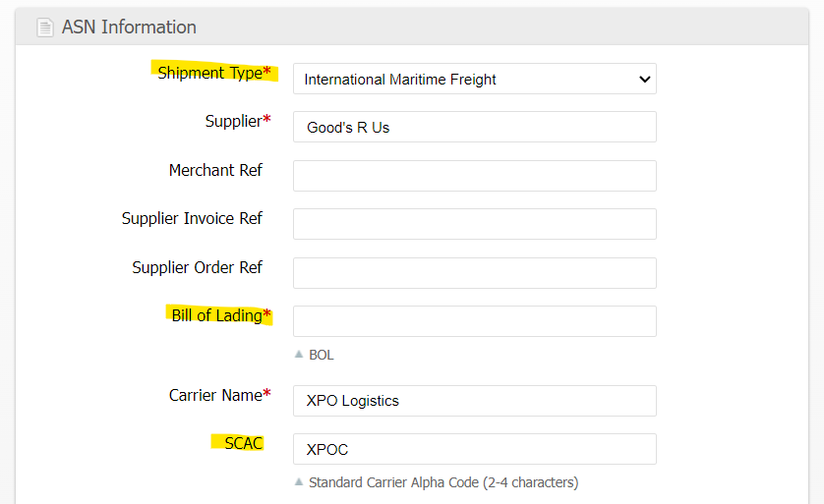Viewport: 824px width, 504px height.
Task: Select the Supplier Invoice Ref text box
Action: pos(474,224)
